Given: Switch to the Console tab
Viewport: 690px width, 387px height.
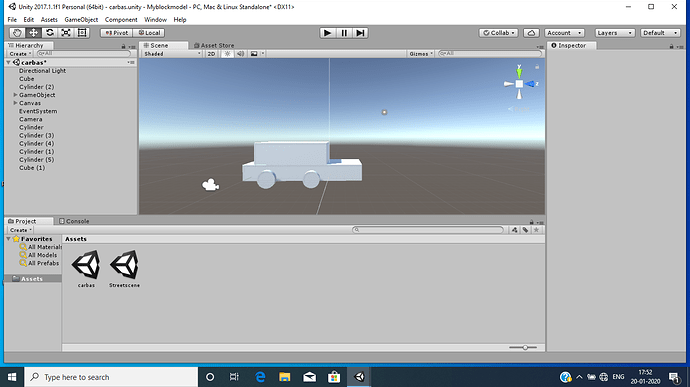Looking at the screenshot, I should pos(74,221).
